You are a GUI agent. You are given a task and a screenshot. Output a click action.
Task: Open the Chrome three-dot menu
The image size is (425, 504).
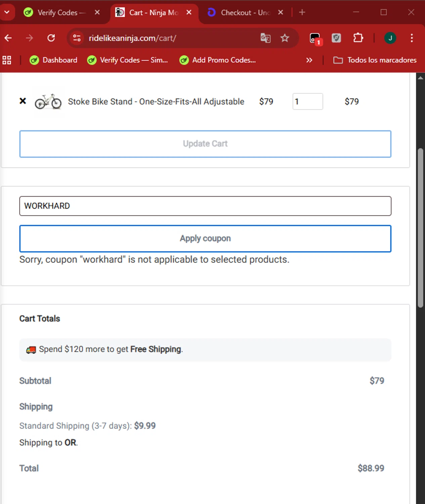pos(412,38)
